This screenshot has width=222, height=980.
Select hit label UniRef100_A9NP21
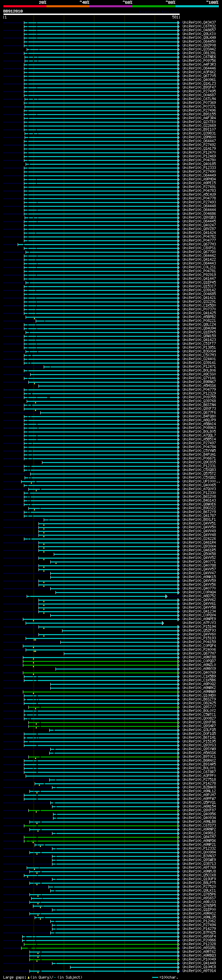tap(199, 845)
